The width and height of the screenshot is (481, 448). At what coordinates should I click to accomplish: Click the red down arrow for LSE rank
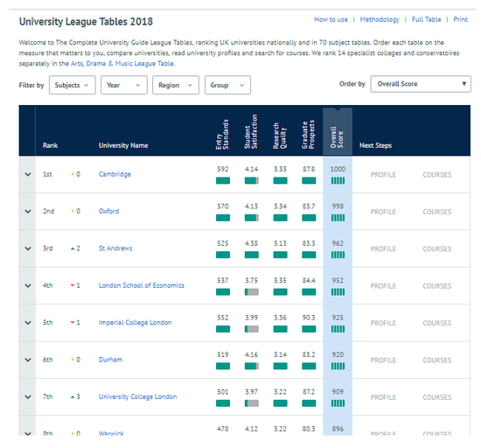click(73, 285)
